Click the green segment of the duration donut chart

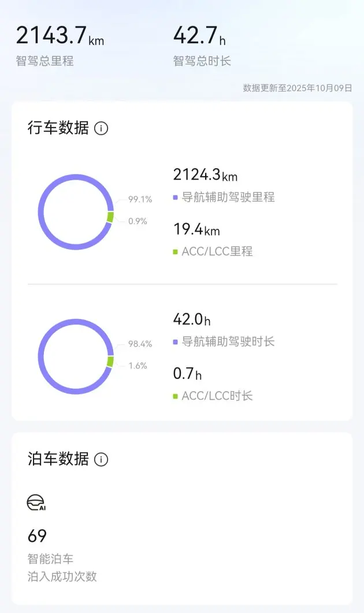click(x=110, y=361)
